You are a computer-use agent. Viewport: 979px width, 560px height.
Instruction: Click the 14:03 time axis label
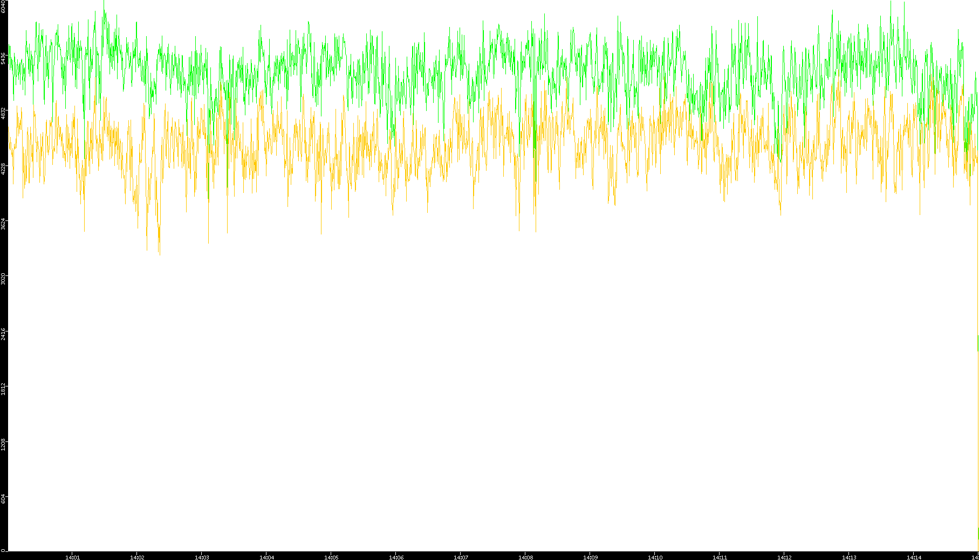(202, 557)
